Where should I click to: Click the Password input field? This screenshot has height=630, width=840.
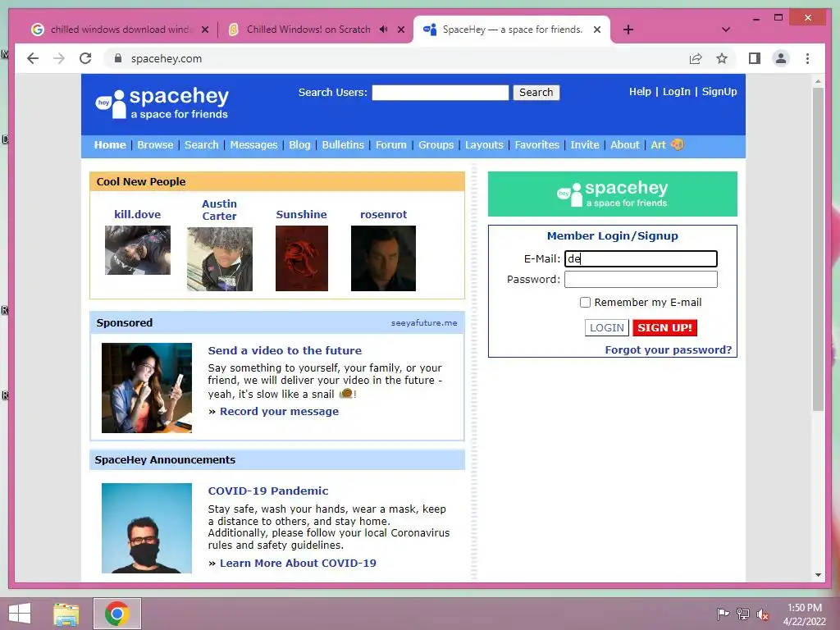point(641,279)
